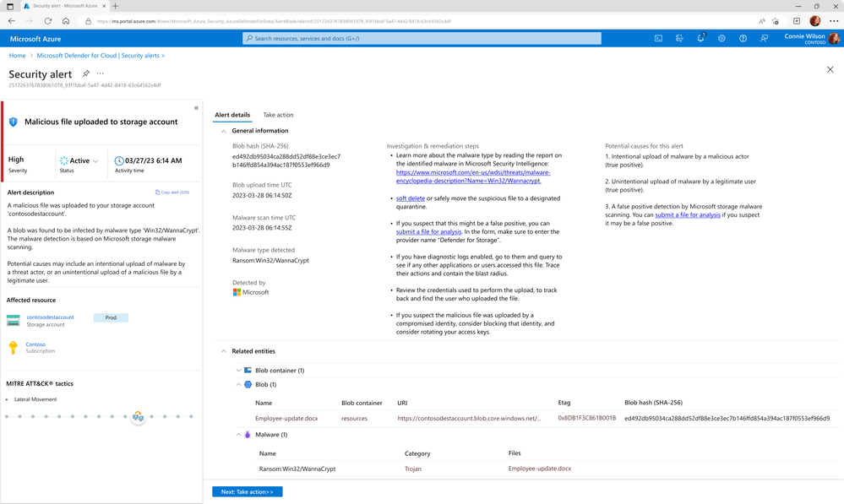The image size is (844, 504).
Task: Click resources blob container cell
Action: click(354, 419)
